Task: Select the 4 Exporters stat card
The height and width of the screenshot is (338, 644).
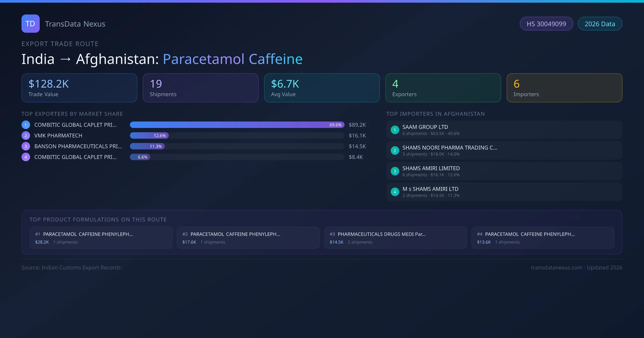Action: tap(443, 88)
